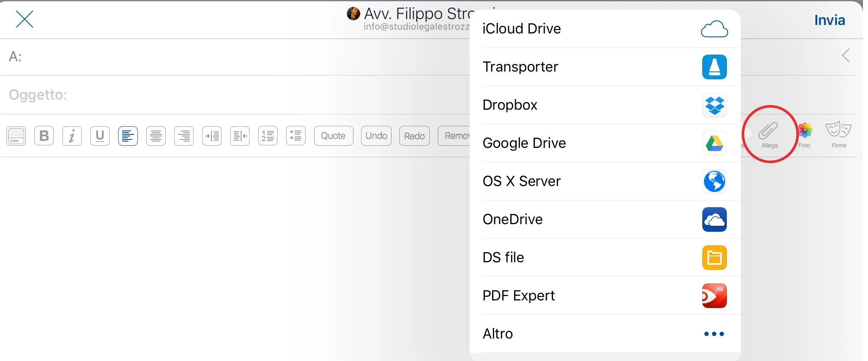The image size is (868, 361).
Task: Click the Undo button
Action: coord(376,136)
